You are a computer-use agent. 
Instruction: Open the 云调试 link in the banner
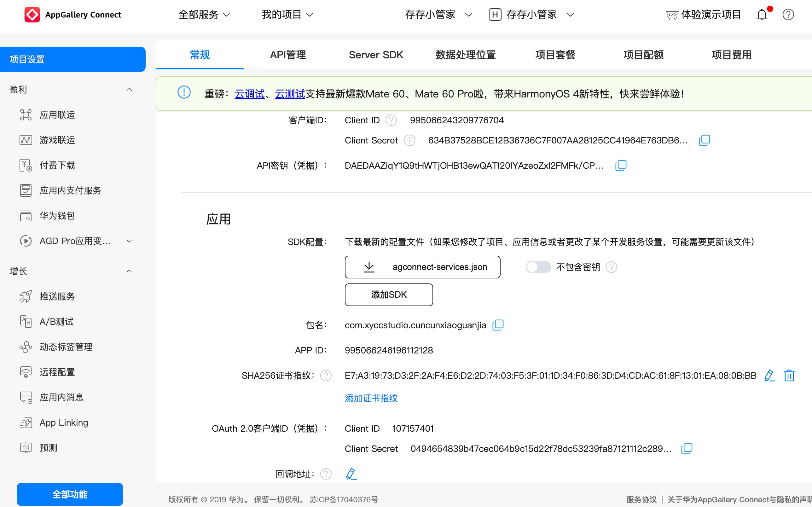[x=249, y=94]
